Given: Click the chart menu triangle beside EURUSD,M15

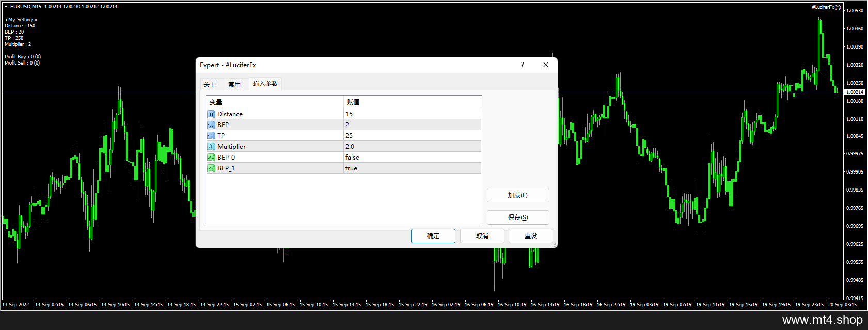Looking at the screenshot, I should [x=6, y=7].
